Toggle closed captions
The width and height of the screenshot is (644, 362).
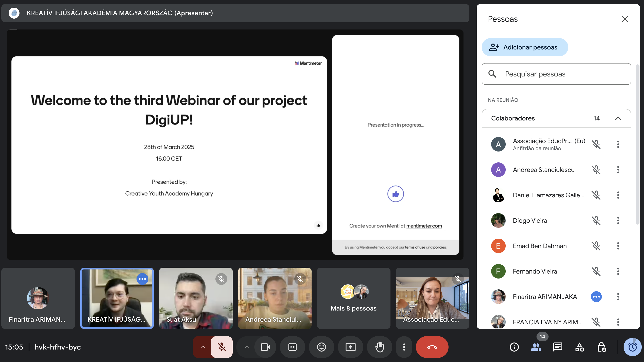tap(292, 347)
